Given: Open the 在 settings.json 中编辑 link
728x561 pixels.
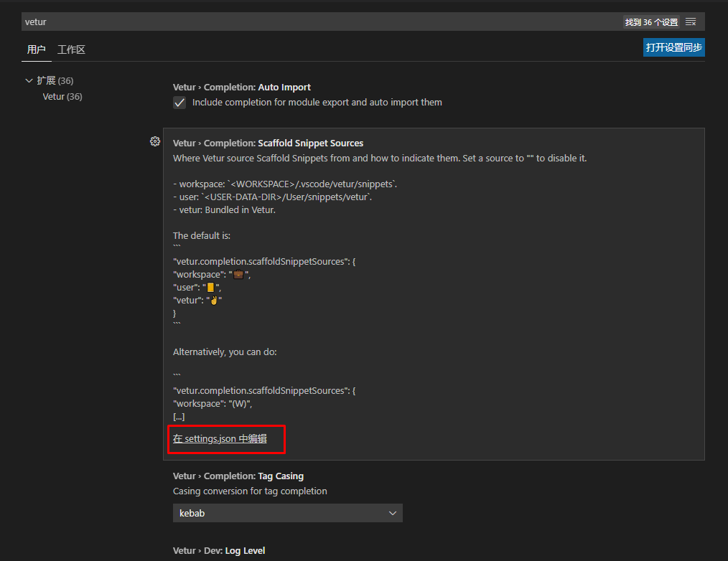Looking at the screenshot, I should click(x=220, y=438).
